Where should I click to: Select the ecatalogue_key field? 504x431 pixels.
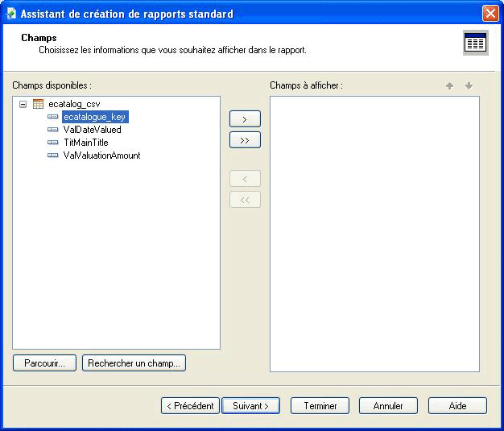94,117
